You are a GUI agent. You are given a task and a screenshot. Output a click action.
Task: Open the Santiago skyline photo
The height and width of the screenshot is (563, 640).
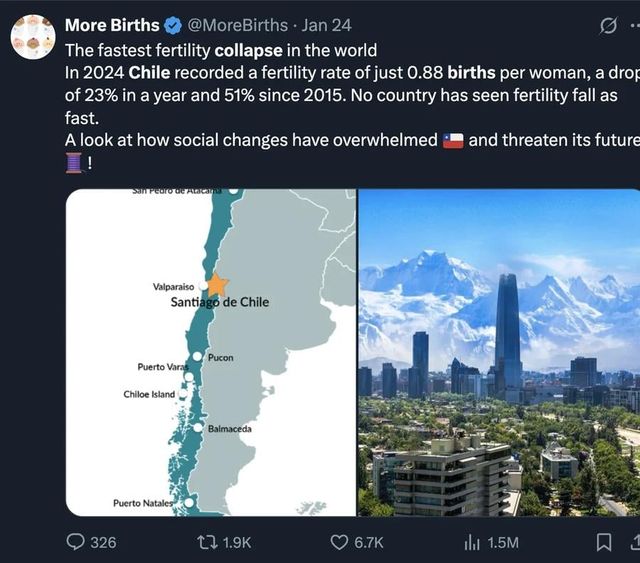499,352
